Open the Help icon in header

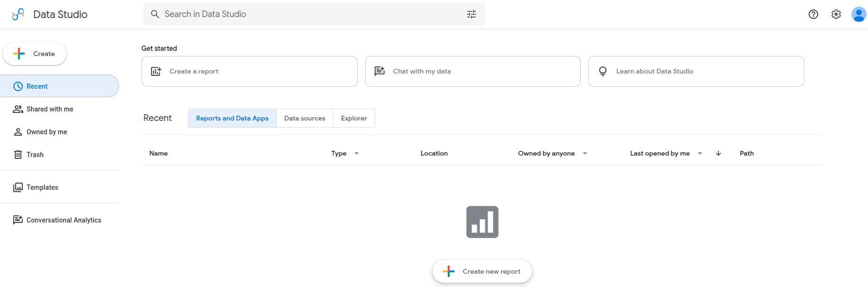pos(813,14)
